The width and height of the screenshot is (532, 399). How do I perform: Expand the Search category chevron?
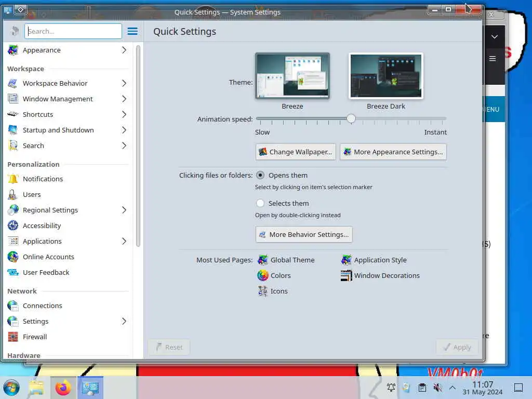click(124, 145)
